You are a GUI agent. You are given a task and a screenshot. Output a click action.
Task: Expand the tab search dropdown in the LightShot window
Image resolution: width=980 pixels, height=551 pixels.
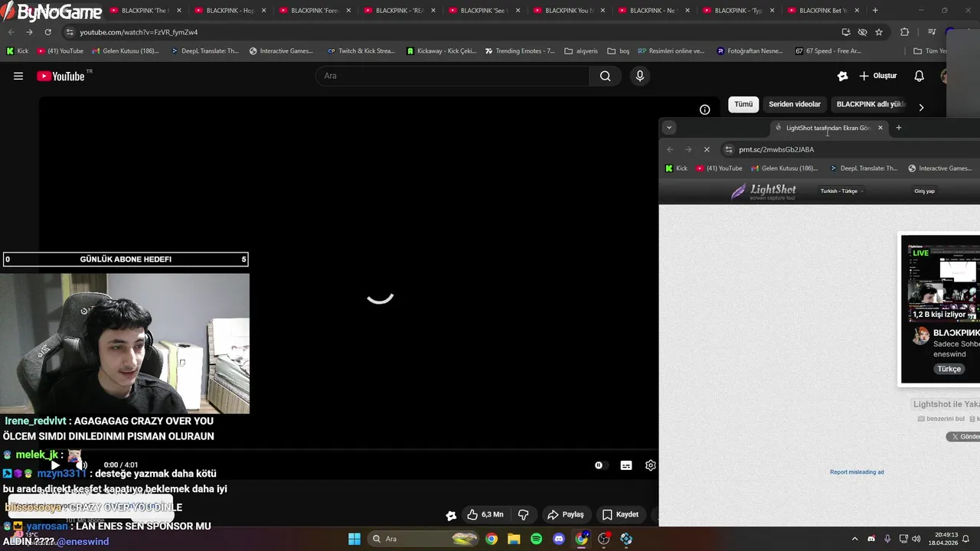pyautogui.click(x=669, y=128)
